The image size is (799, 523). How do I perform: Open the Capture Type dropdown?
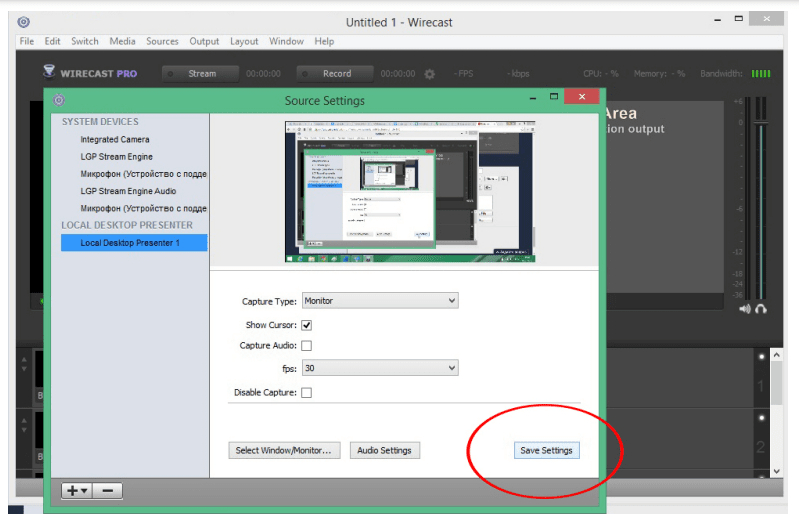point(380,301)
